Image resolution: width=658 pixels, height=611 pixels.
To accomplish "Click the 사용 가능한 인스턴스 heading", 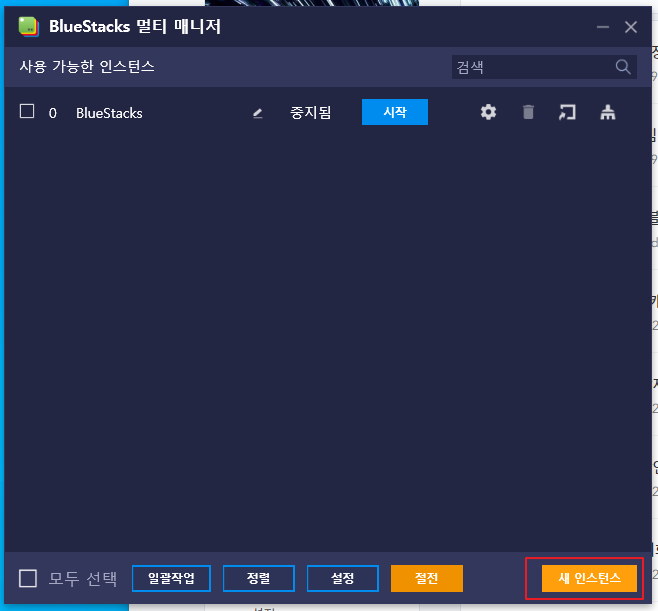I will click(87, 66).
